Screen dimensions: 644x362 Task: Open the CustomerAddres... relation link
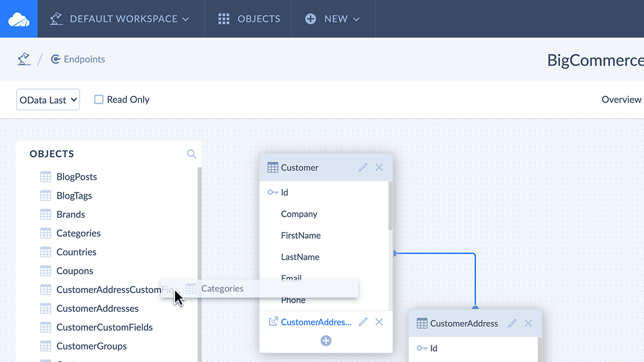coord(316,322)
